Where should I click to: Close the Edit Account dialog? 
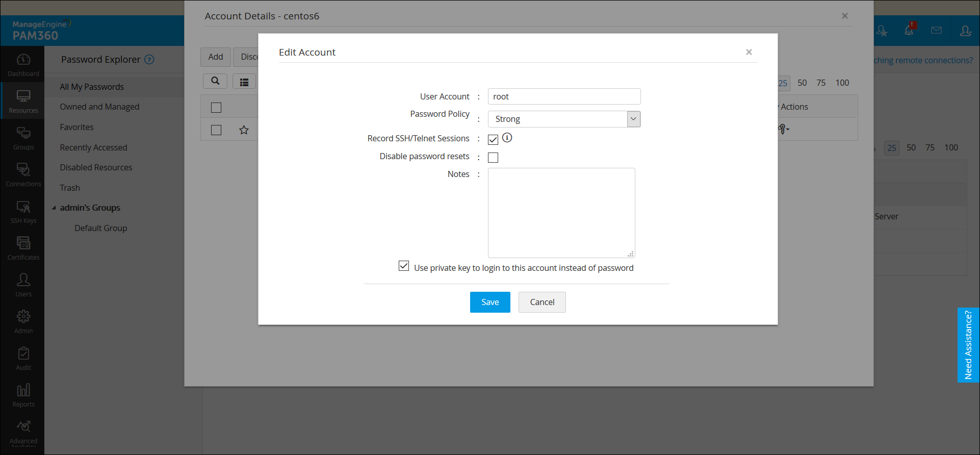tap(749, 52)
